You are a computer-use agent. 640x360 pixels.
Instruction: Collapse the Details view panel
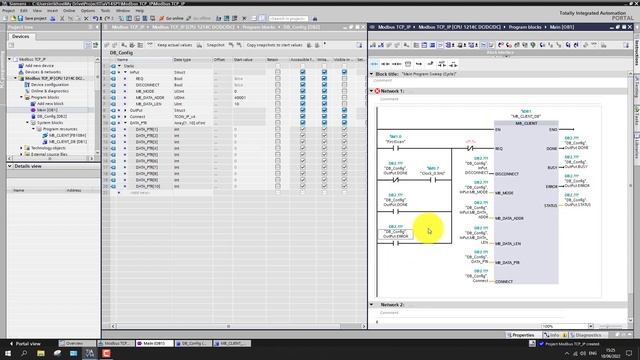(x=10, y=166)
